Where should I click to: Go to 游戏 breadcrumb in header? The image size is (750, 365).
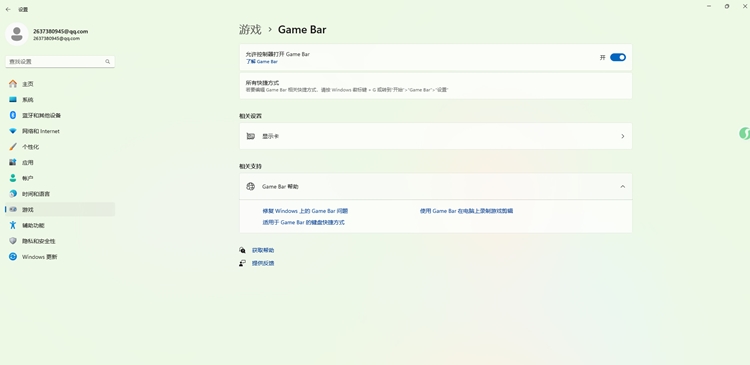tap(250, 30)
